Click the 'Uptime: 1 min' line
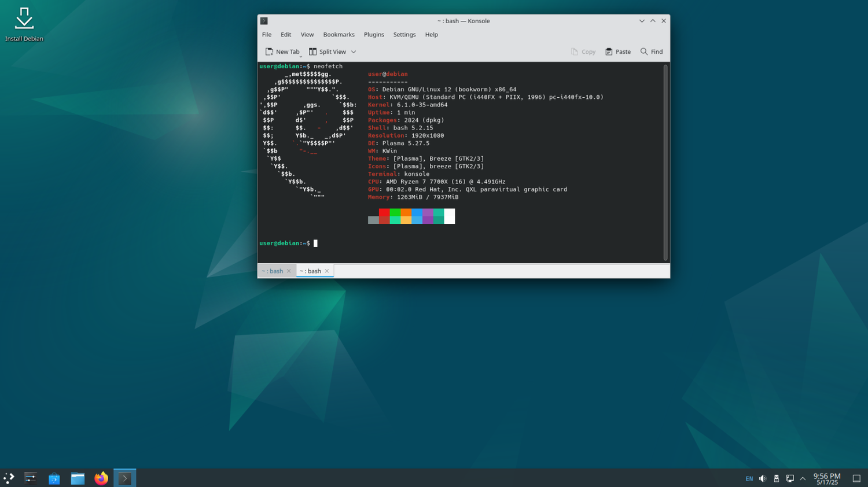 pos(392,113)
